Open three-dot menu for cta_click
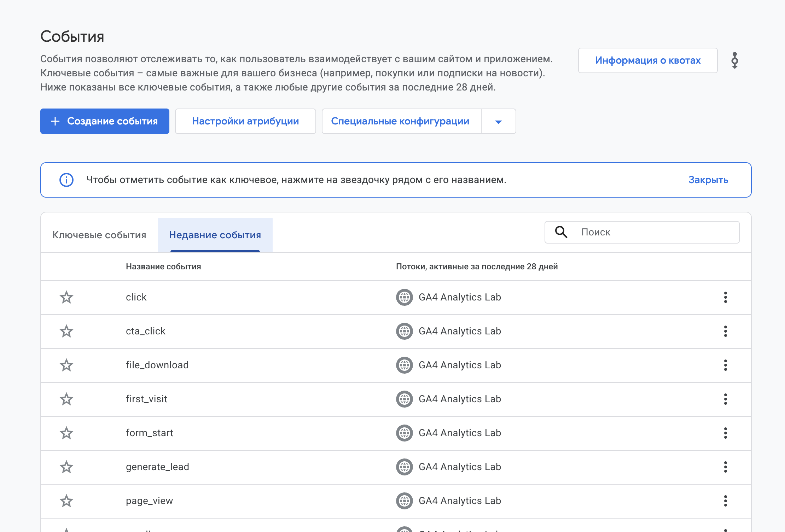 (726, 331)
